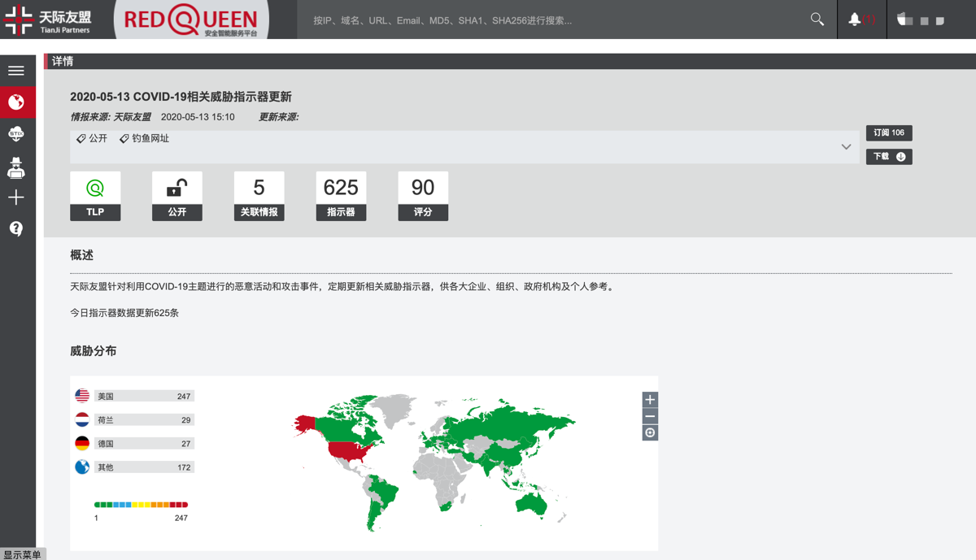Open the hacker threat actor sidebar icon
Image resolution: width=976 pixels, height=560 pixels.
pyautogui.click(x=16, y=167)
